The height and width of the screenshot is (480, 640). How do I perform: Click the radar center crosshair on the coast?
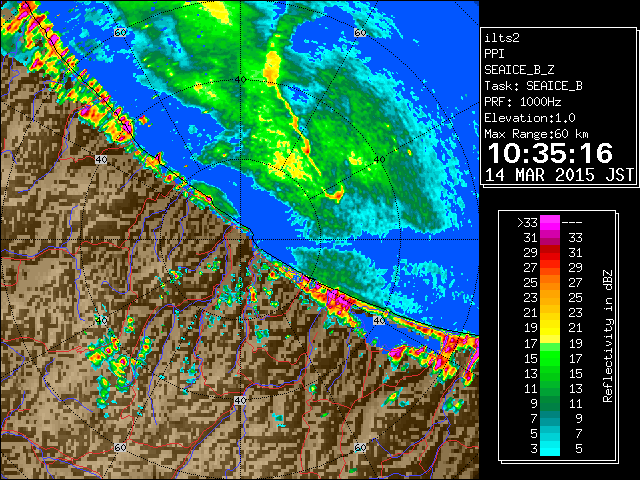point(240,240)
